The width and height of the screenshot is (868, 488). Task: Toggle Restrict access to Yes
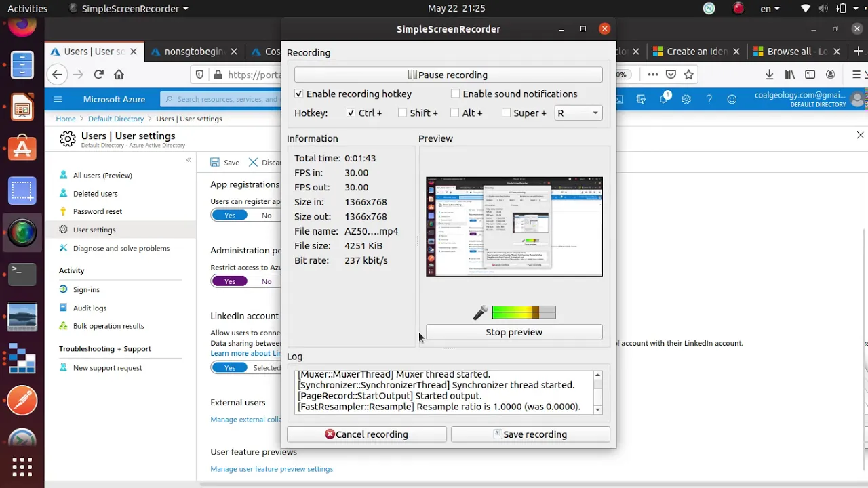click(230, 281)
